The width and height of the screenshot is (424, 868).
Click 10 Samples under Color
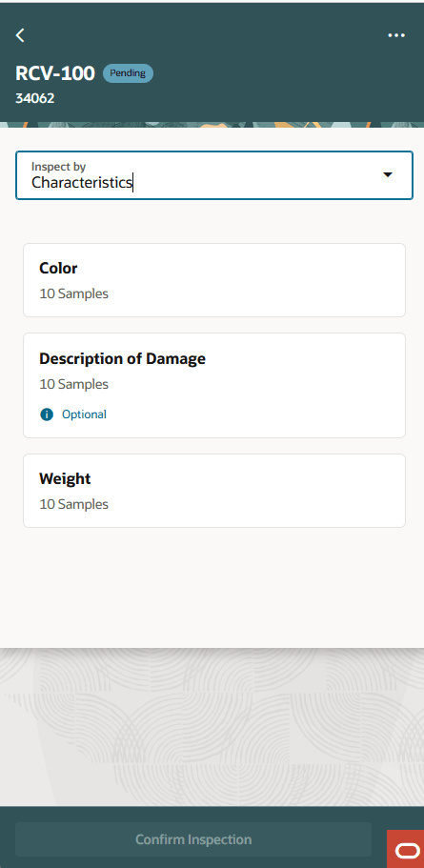[x=73, y=293]
